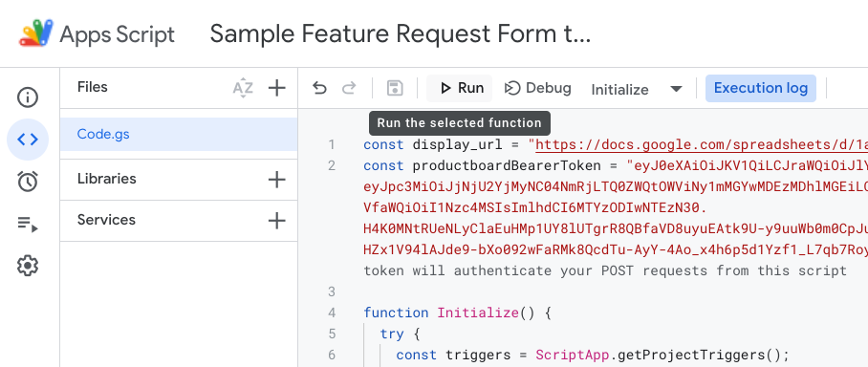
Task: Undo the last edit
Action: (x=319, y=88)
